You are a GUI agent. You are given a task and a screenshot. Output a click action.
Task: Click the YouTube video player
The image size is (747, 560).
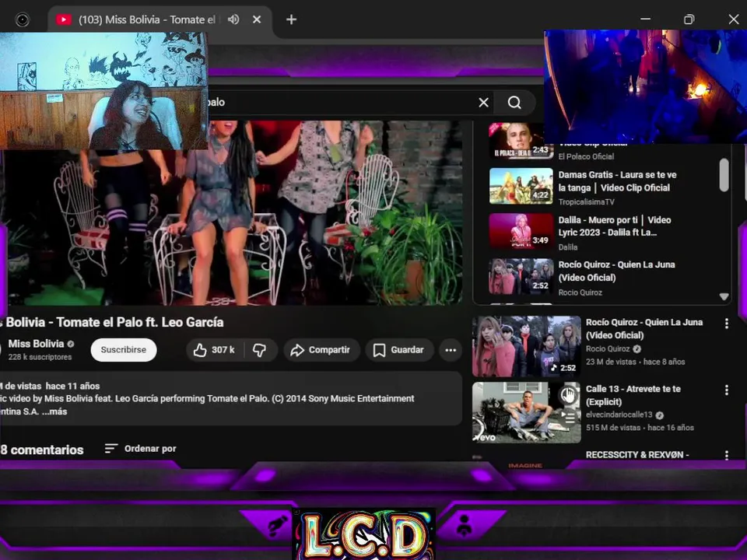point(233,213)
